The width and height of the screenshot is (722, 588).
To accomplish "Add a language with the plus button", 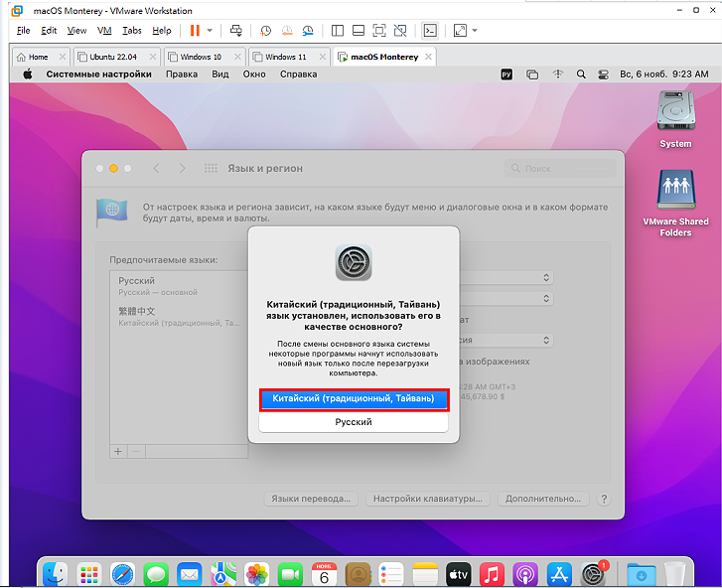I will point(118,451).
